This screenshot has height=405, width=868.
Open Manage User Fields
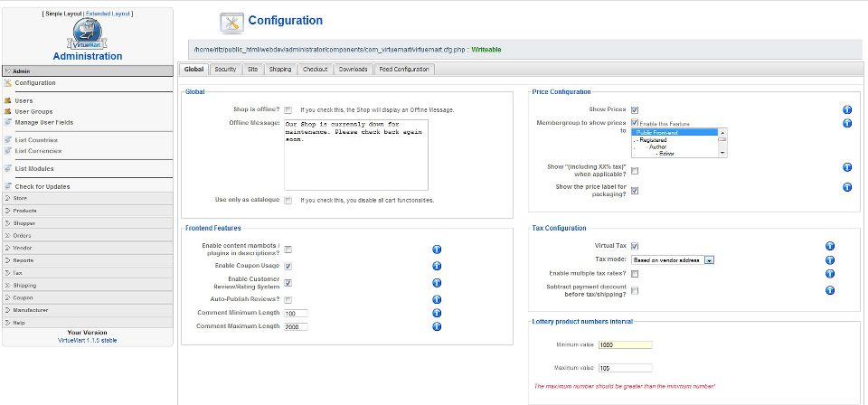click(43, 122)
